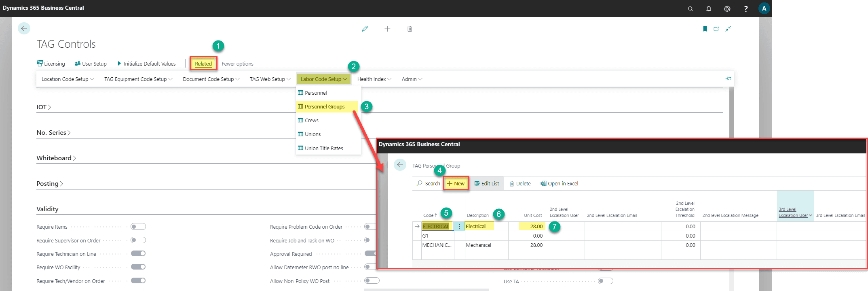868x291 pixels.
Task: Click 28.00 unit cost in ELECTRICAL row
Action: [528, 227]
